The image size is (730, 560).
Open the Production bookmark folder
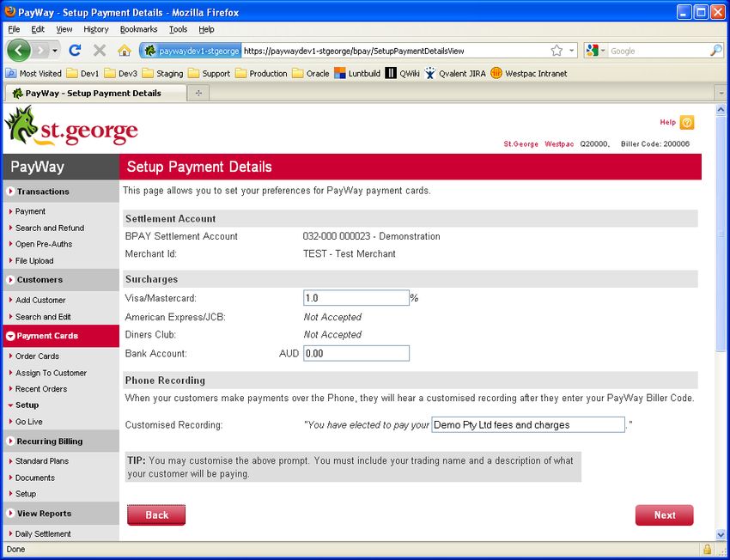262,74
